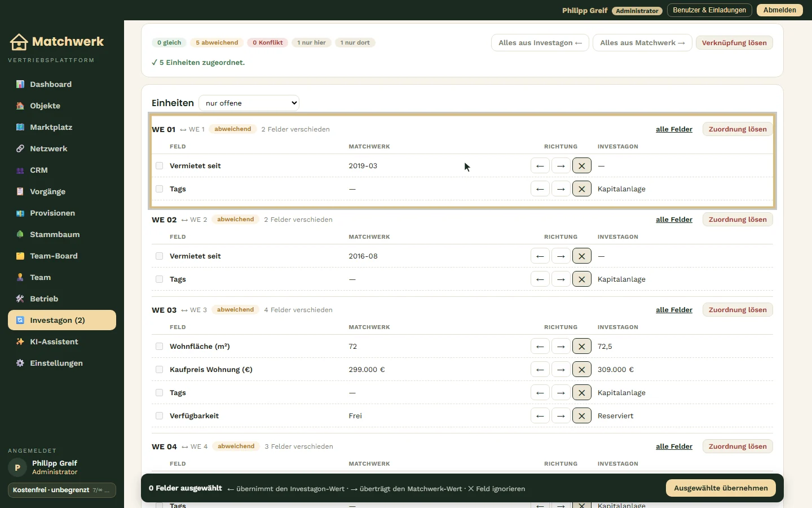This screenshot has width=812, height=508.
Task: Open the Investagon (2) menu item
Action: click(62, 320)
